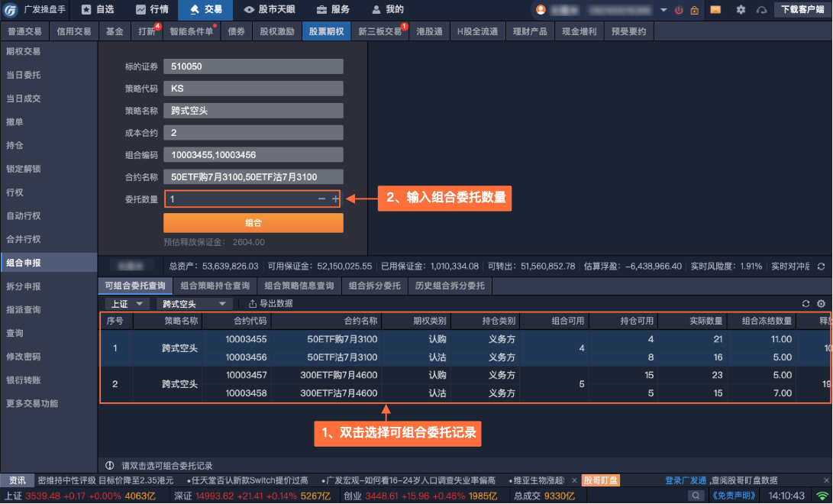The width and height of the screenshot is (833, 504).
Task: Click the 广发操盘手 logo icon
Action: [x=10, y=10]
